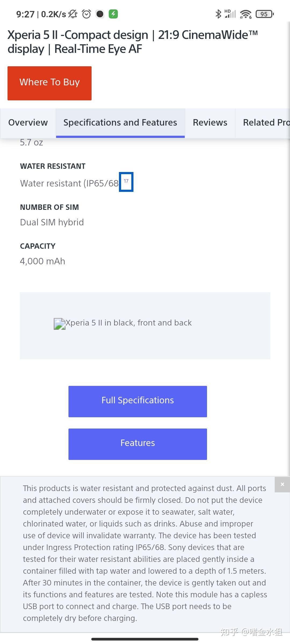Open footnote 17 beside water resistant rating

(x=126, y=182)
